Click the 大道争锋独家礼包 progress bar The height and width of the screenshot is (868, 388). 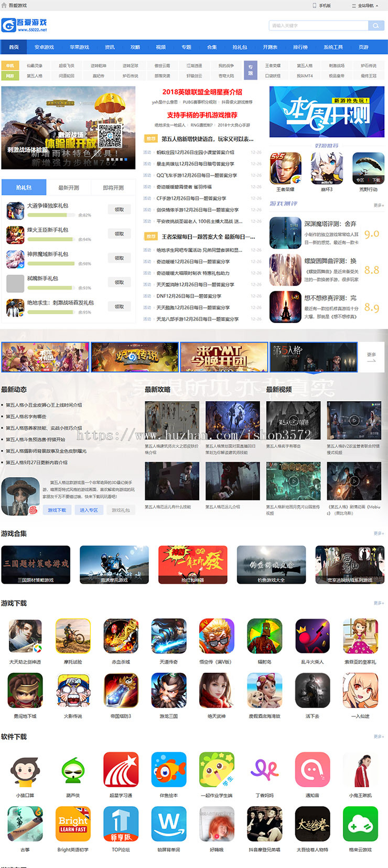51,215
